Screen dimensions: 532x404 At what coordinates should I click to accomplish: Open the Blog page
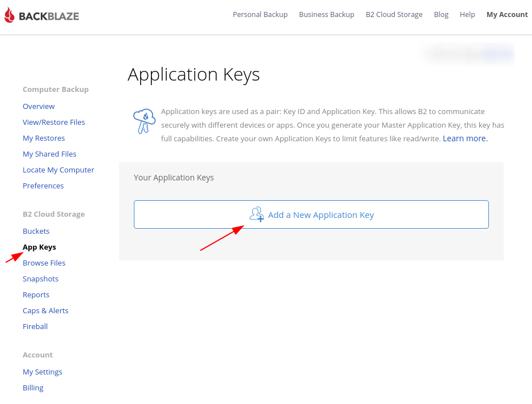click(441, 14)
